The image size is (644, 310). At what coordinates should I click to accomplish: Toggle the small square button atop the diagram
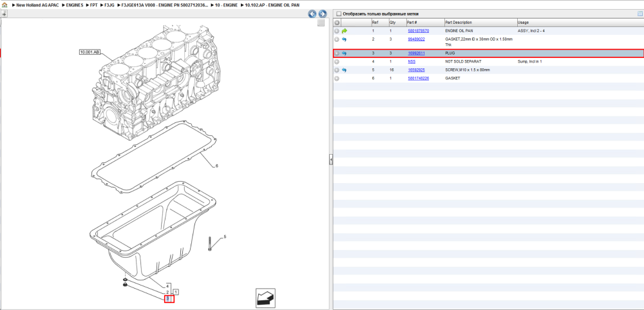(321, 23)
